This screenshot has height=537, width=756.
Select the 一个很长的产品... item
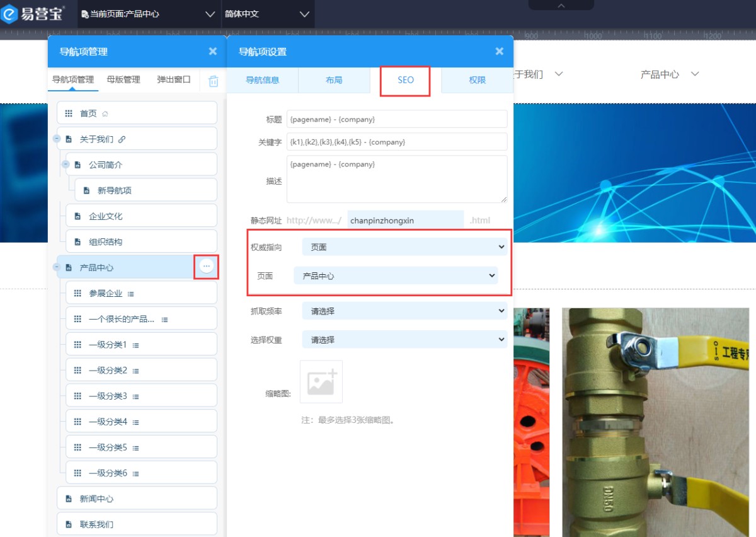pos(141,319)
